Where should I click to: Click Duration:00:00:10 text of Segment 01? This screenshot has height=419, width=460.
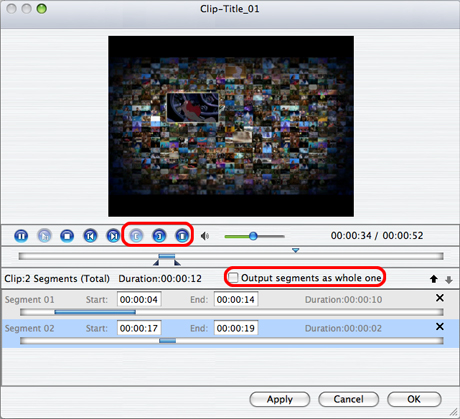(343, 300)
